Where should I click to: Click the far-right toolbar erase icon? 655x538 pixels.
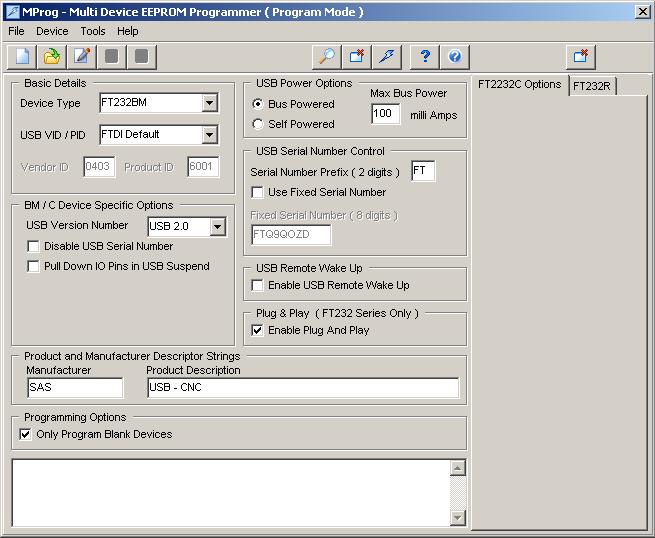coord(580,56)
